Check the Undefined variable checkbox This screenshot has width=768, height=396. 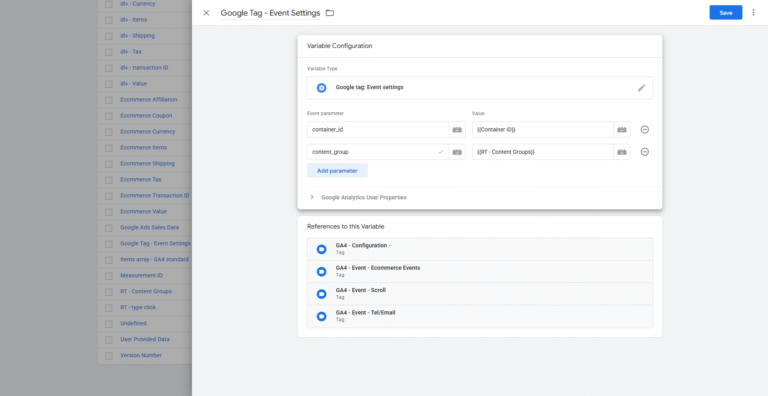(109, 323)
